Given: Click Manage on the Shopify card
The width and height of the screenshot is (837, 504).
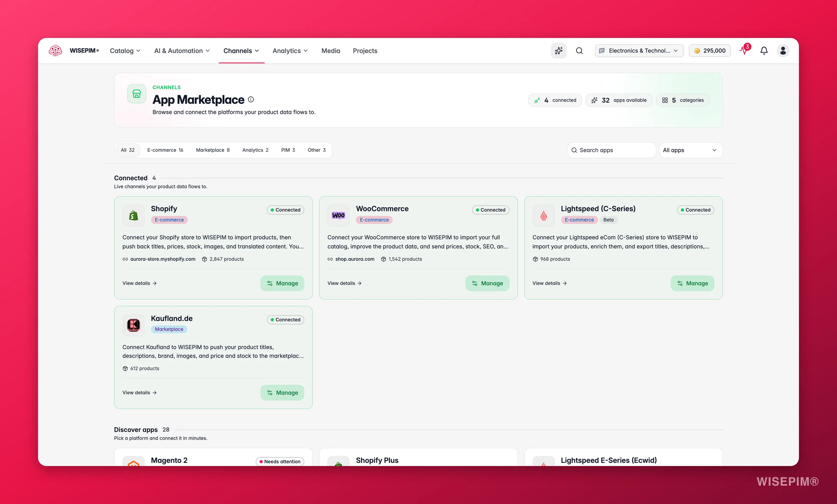Looking at the screenshot, I should point(282,283).
